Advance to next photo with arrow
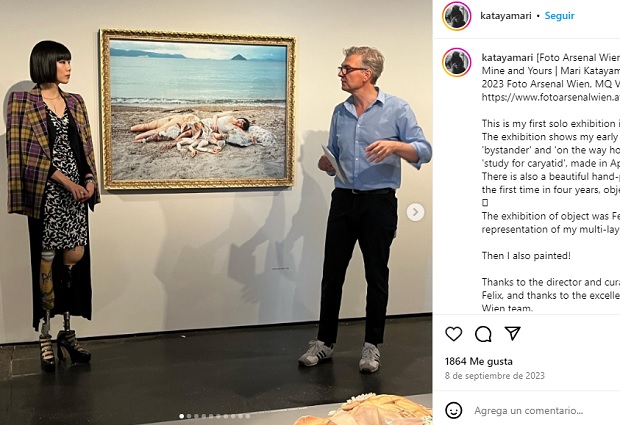Image resolution: width=620 pixels, height=425 pixels. (415, 212)
